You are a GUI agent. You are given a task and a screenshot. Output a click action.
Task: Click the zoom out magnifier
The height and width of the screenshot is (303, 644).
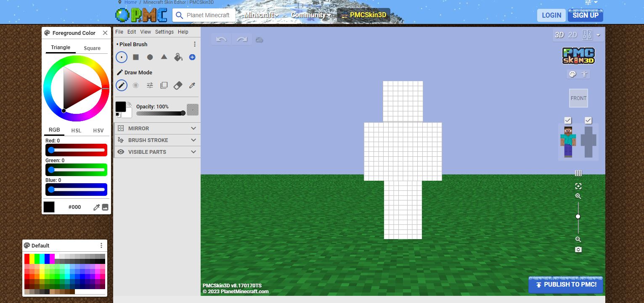point(578,240)
